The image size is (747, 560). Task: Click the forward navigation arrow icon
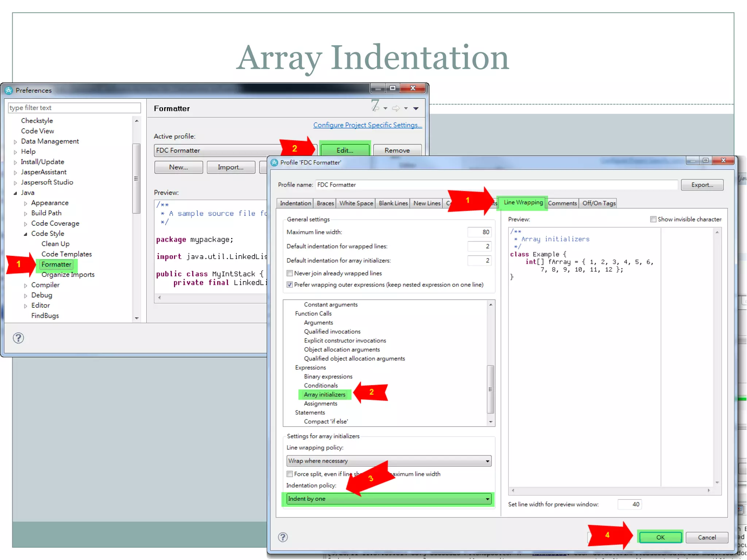click(396, 108)
